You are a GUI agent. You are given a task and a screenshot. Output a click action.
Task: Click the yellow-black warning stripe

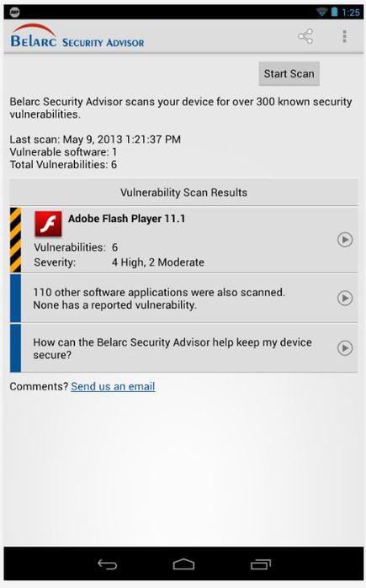(15, 240)
